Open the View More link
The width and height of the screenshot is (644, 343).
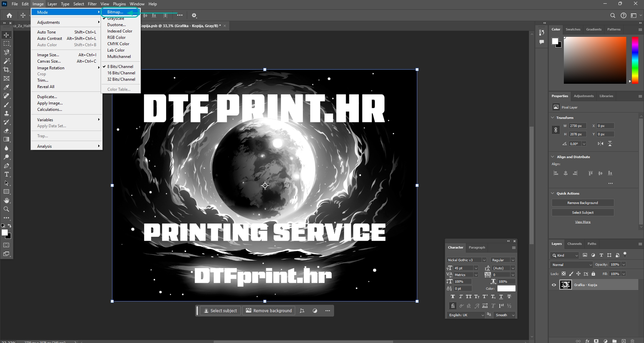click(583, 222)
